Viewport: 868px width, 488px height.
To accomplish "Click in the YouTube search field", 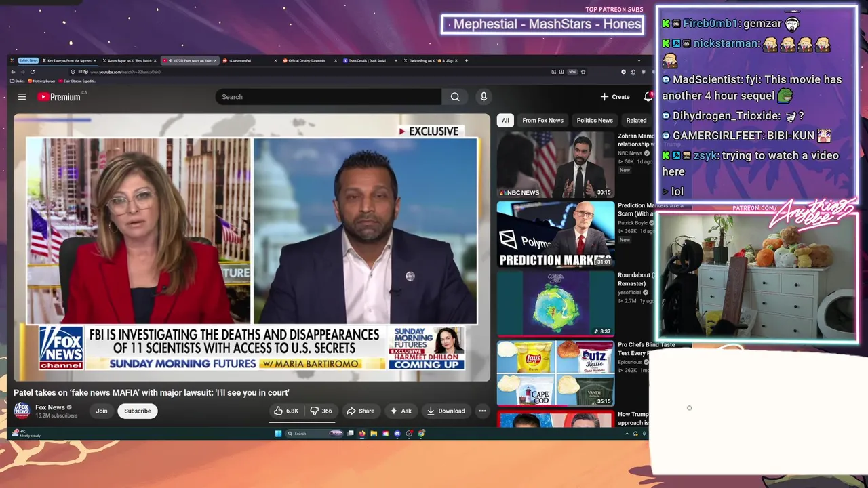I will point(329,97).
